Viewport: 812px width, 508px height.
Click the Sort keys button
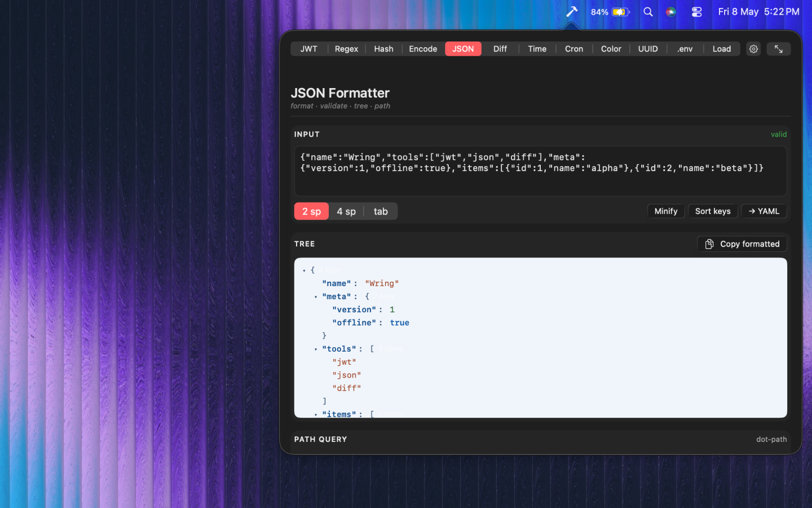pyautogui.click(x=713, y=211)
